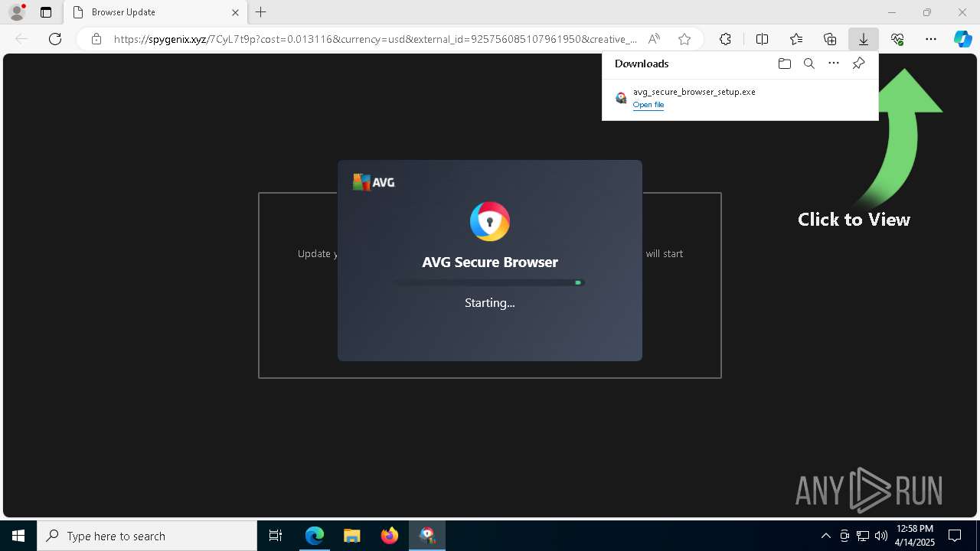Open the Windows Start menu

point(18,536)
